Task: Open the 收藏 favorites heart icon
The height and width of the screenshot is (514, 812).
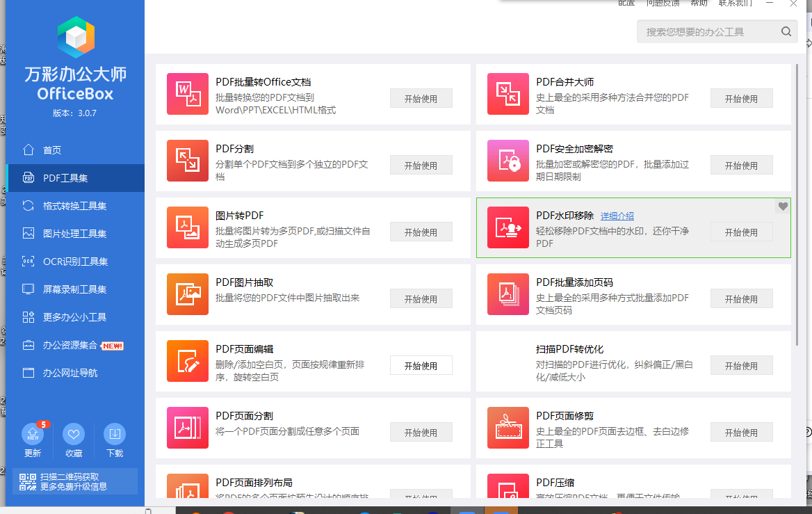Action: pyautogui.click(x=74, y=434)
